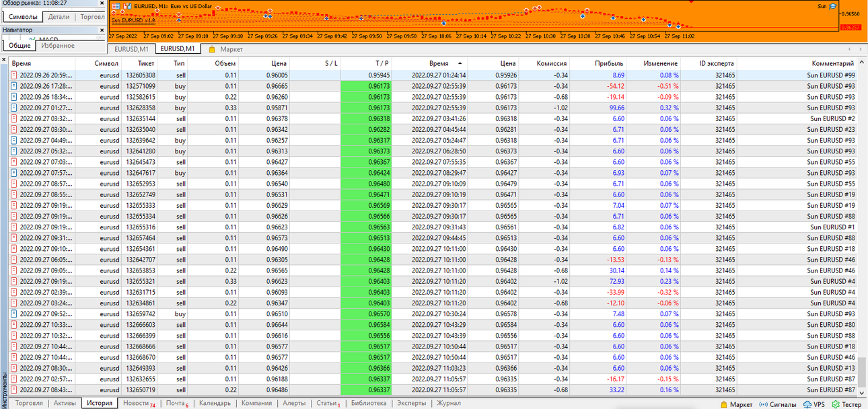Open the VPS cloud icon
The image size is (868, 409).
[x=807, y=404]
